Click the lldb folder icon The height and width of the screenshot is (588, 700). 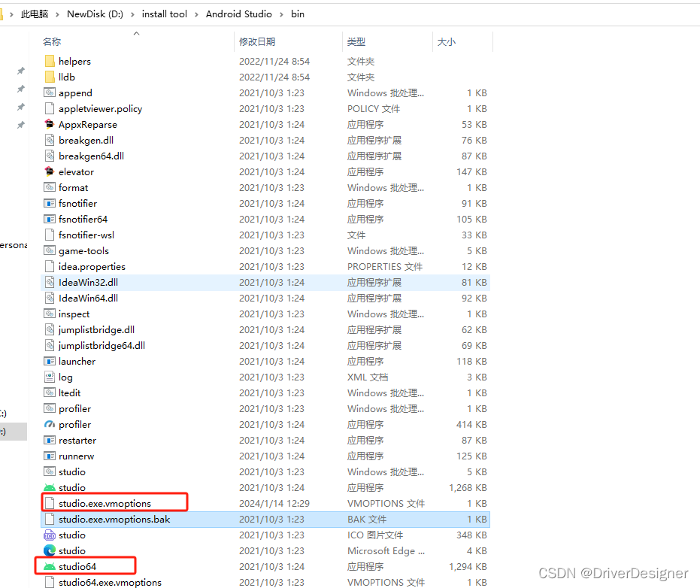tap(50, 77)
